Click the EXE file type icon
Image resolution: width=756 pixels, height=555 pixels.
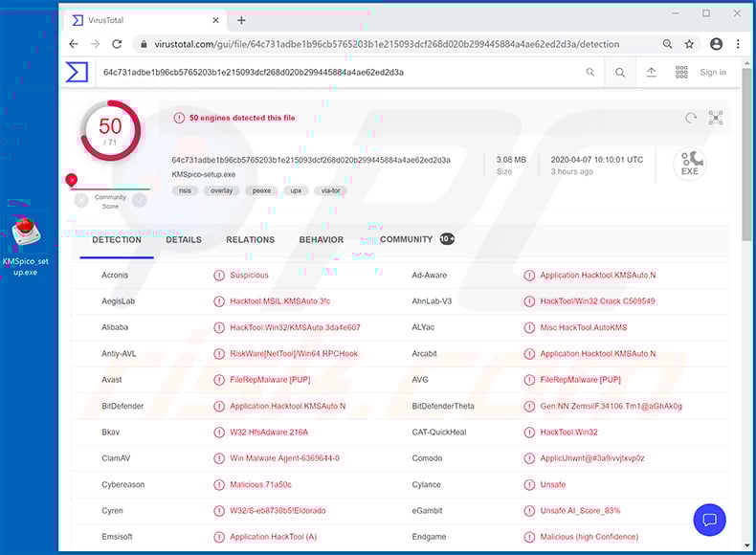point(690,164)
